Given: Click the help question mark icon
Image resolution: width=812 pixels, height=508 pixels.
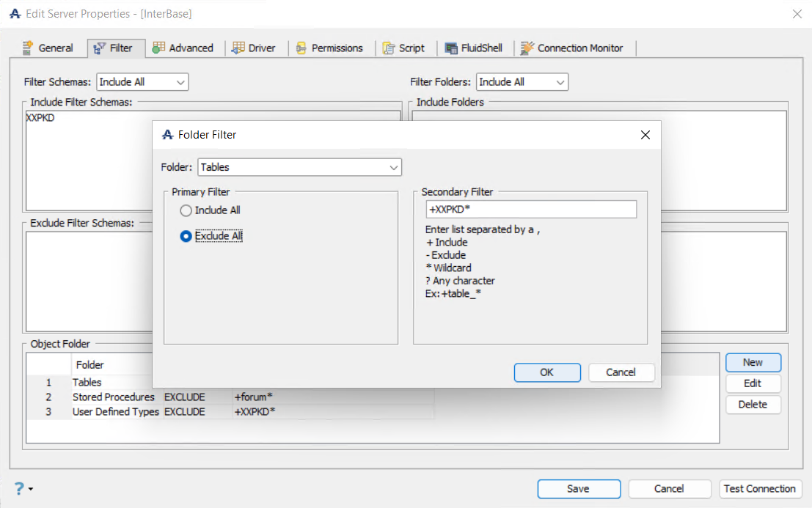Looking at the screenshot, I should [19, 488].
